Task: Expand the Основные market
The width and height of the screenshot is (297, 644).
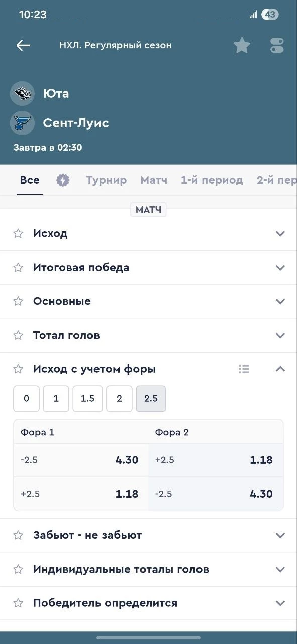Action: pyautogui.click(x=280, y=301)
